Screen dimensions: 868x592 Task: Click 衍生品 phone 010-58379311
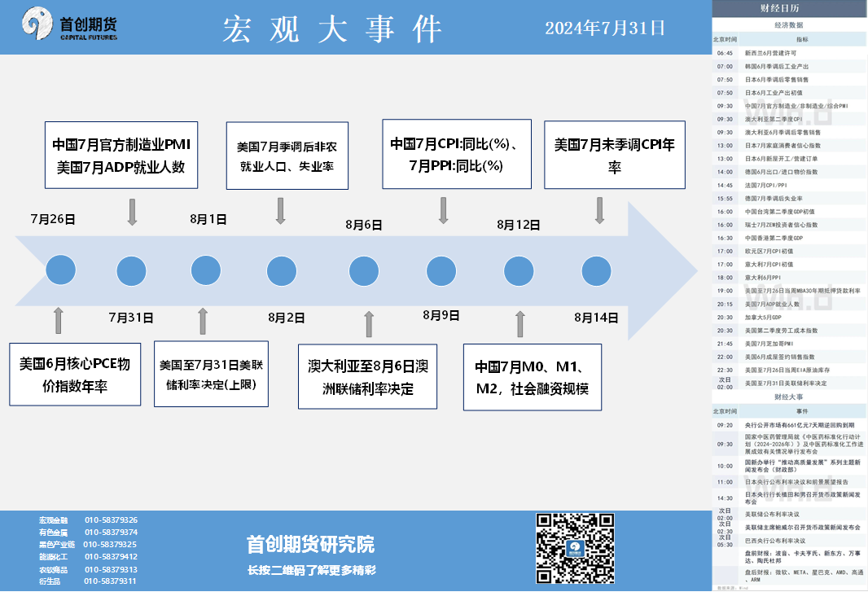[x=110, y=581]
